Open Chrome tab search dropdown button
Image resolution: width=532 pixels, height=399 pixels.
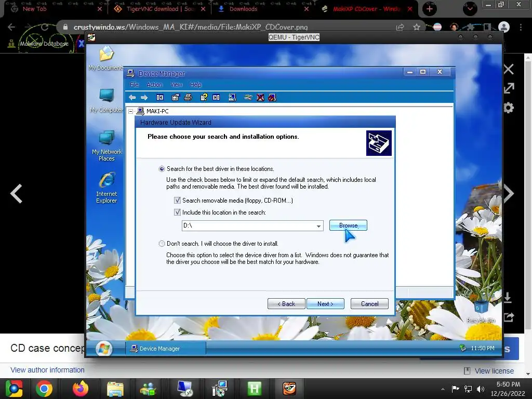point(470,9)
